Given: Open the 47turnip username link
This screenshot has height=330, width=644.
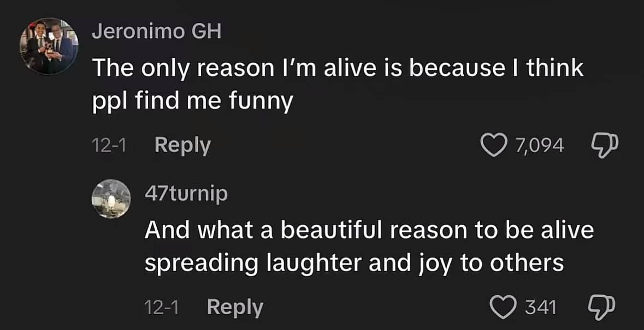Looking at the screenshot, I should coord(186,194).
